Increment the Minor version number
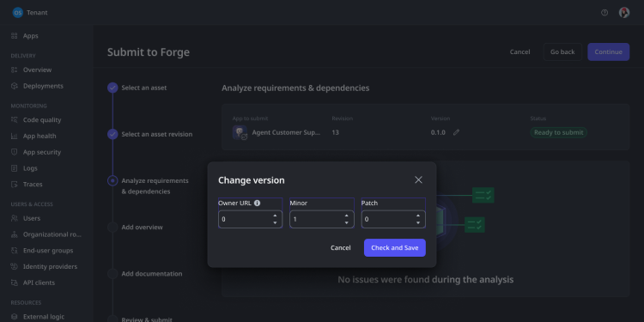 click(x=346, y=216)
